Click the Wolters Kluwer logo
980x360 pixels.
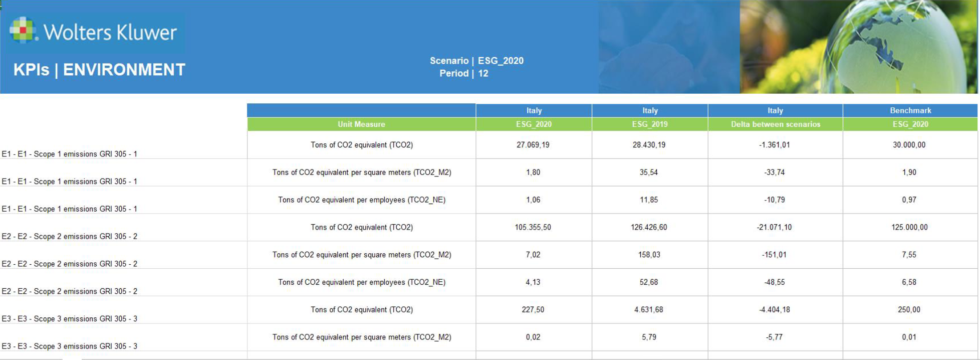(94, 32)
